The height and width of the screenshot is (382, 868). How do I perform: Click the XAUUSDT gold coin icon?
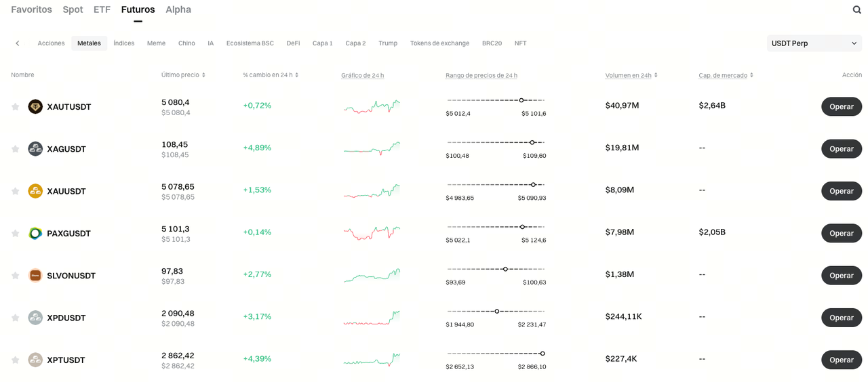35,191
